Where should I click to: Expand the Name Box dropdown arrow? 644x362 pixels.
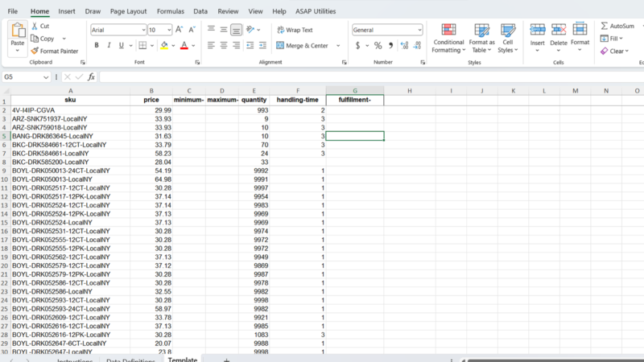click(46, 77)
